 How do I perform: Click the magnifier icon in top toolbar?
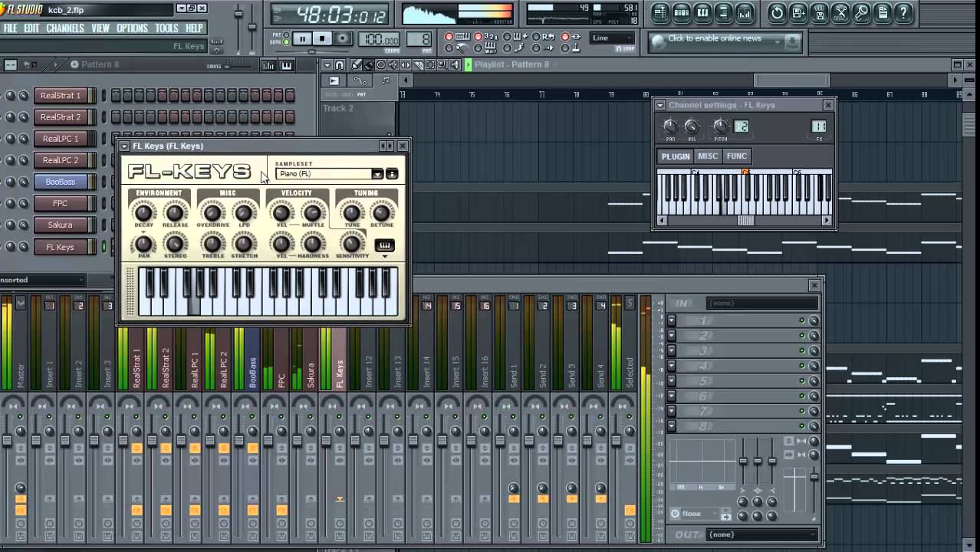click(x=861, y=12)
